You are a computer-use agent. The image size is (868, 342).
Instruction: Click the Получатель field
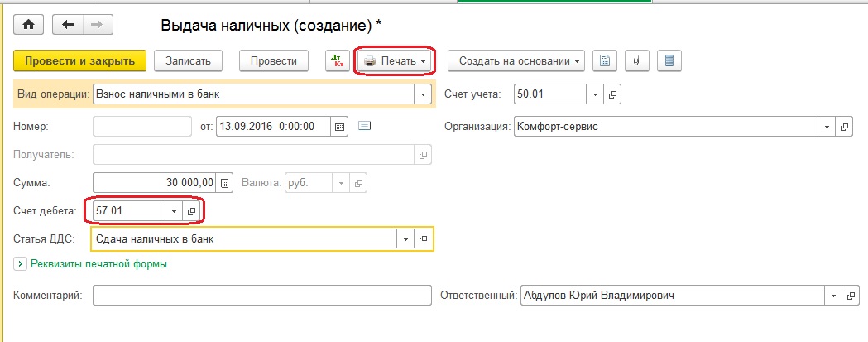[x=253, y=155]
